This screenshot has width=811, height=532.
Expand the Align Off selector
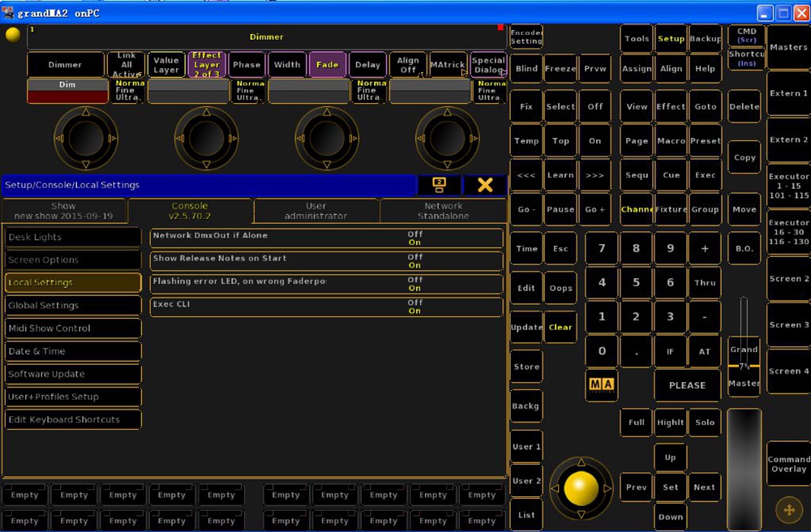tap(408, 65)
